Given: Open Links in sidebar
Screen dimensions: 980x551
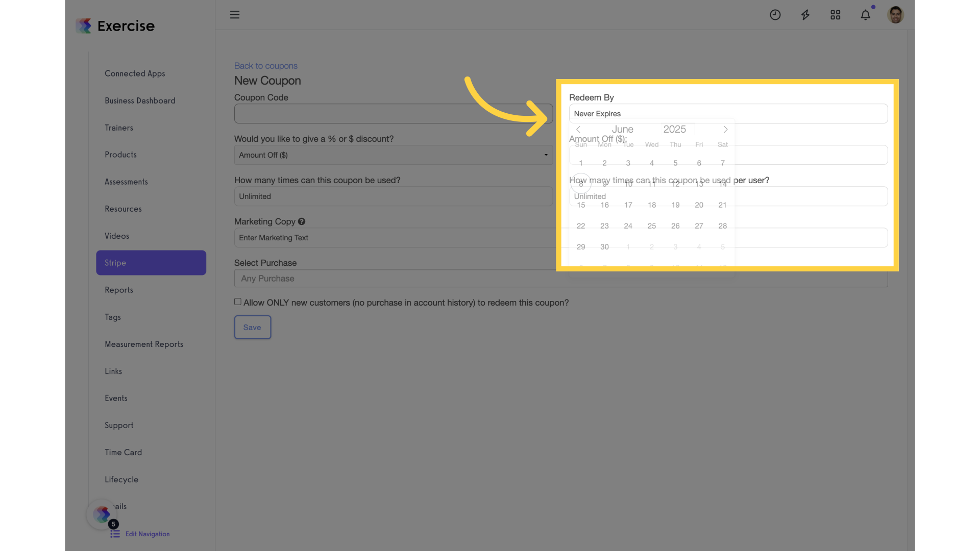Looking at the screenshot, I should point(113,371).
